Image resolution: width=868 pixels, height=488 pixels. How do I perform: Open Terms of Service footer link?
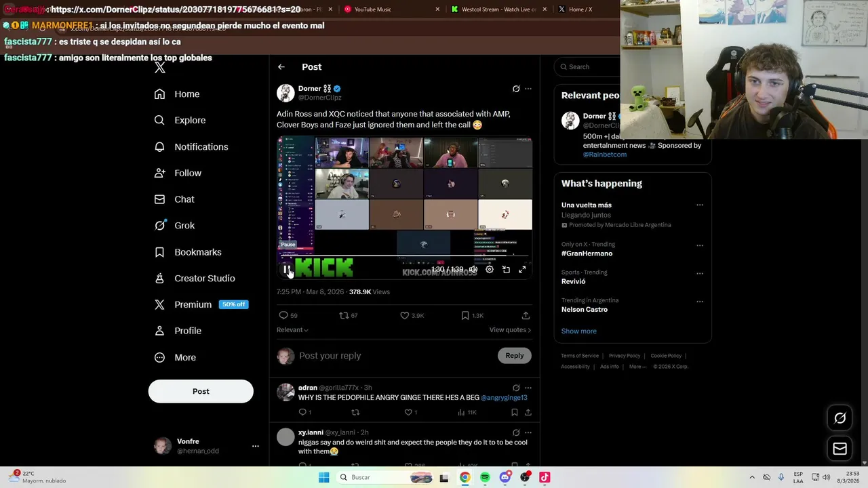[x=580, y=356]
